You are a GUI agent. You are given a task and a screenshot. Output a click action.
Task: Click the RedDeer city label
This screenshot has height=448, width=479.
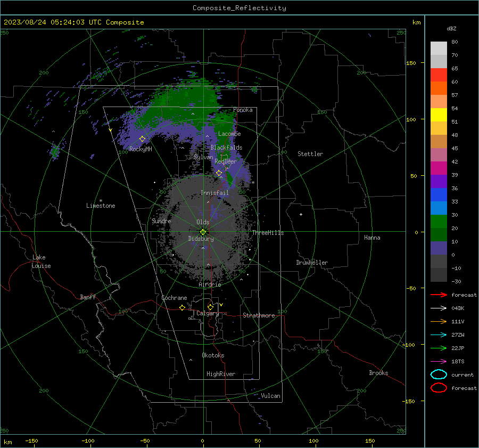(x=226, y=161)
